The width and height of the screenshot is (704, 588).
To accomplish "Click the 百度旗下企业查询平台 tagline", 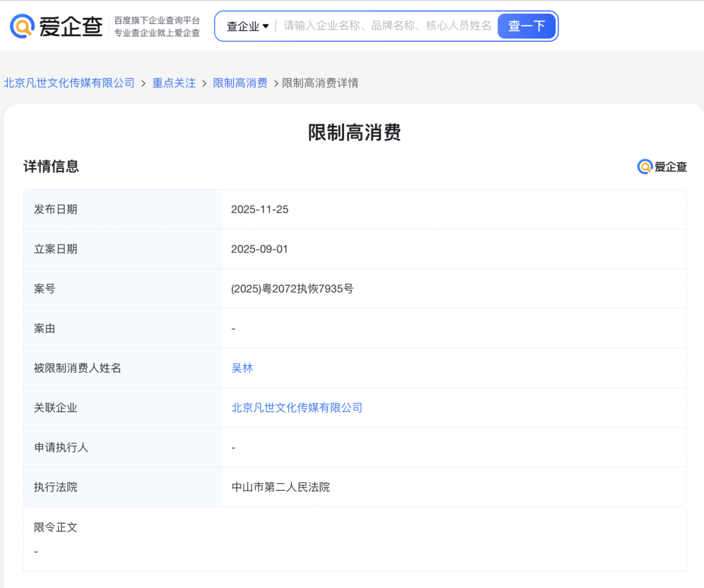I will pyautogui.click(x=157, y=20).
